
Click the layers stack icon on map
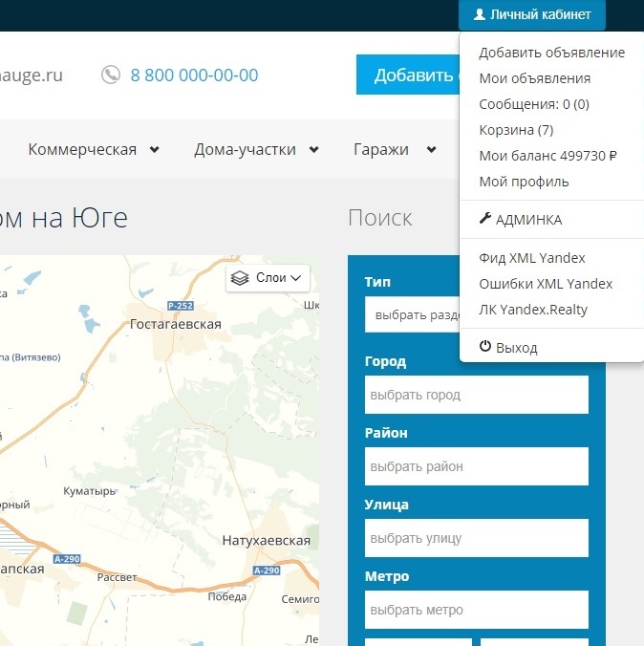pos(240,278)
